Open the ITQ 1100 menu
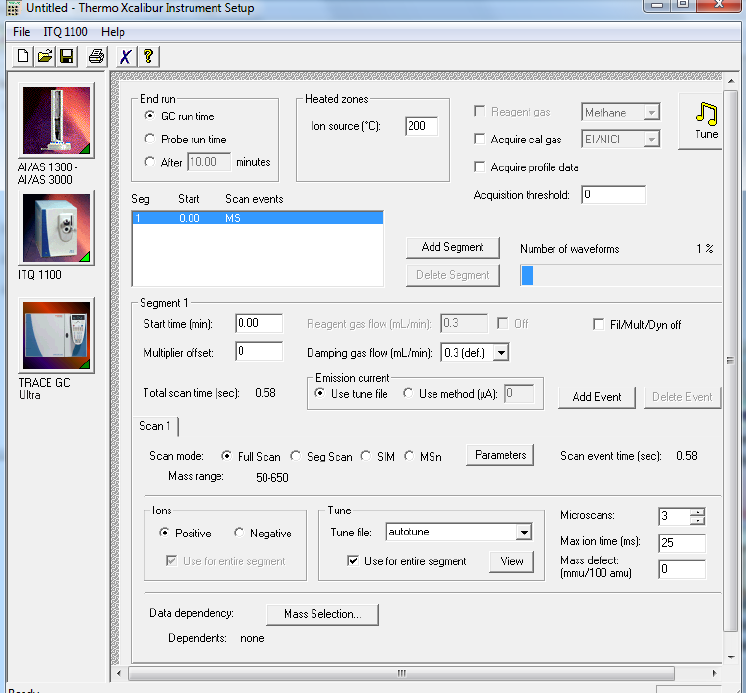The image size is (746, 693). 65,32
